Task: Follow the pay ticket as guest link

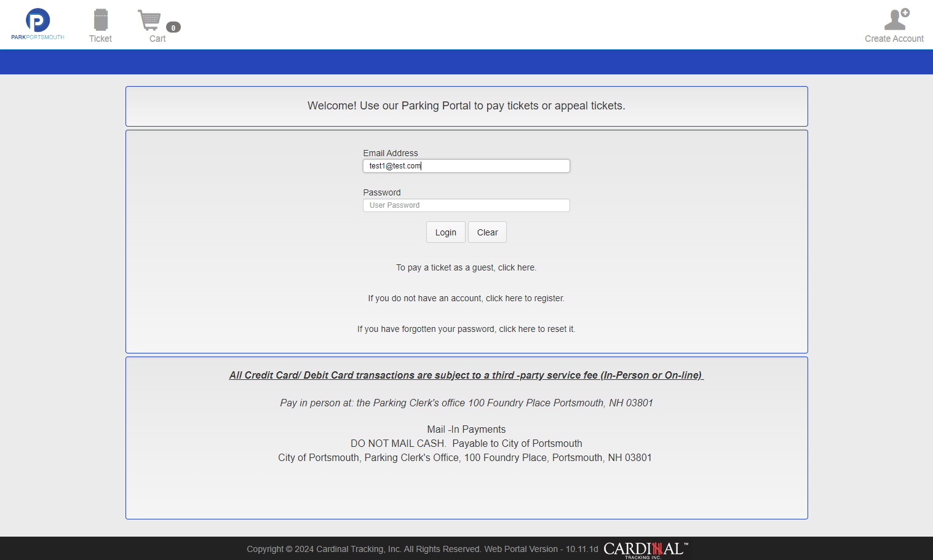Action: click(x=466, y=267)
